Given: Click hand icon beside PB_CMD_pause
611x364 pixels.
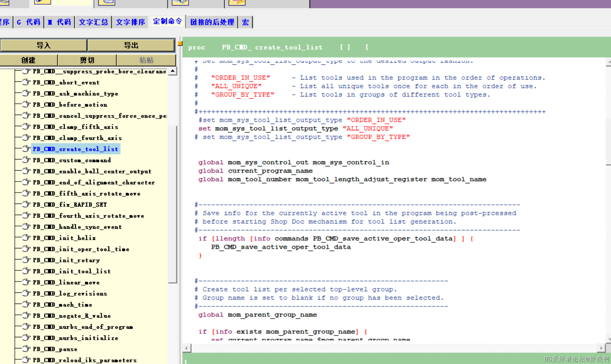Looking at the screenshot, I should pos(26,349).
